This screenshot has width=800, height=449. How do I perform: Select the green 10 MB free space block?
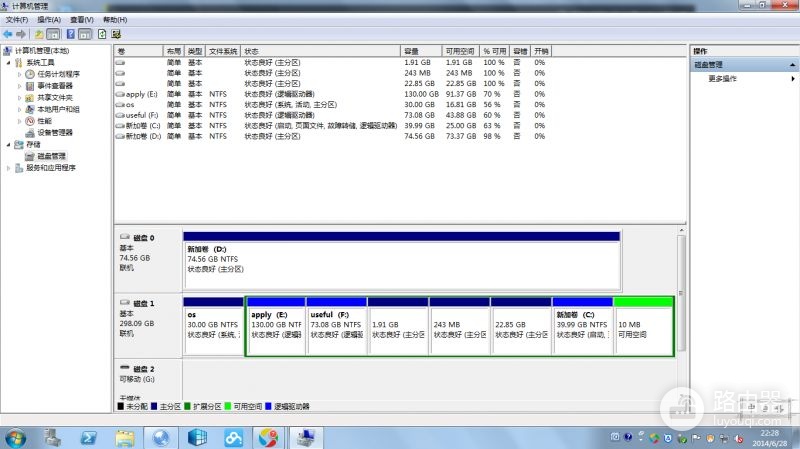[643, 326]
